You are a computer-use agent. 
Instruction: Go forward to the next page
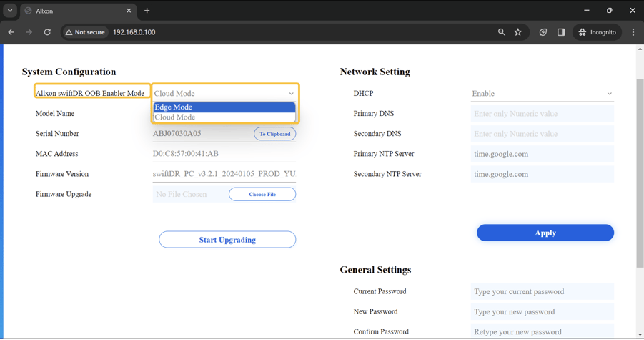[29, 32]
